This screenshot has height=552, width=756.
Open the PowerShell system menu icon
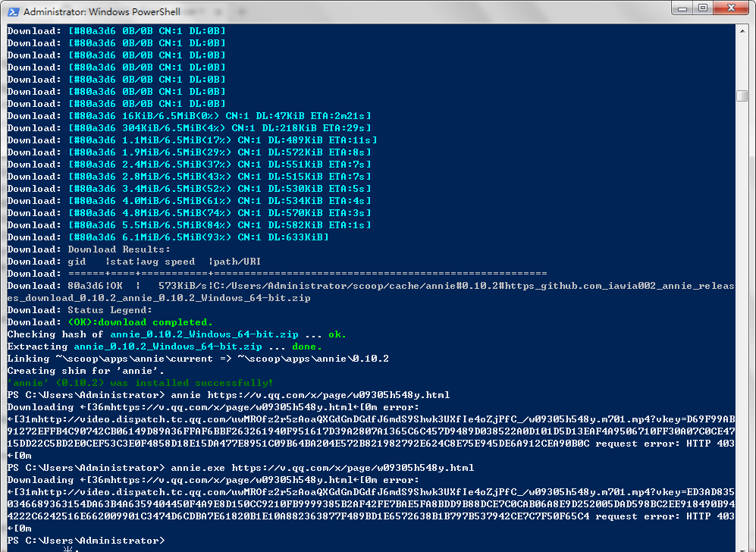[x=14, y=11]
